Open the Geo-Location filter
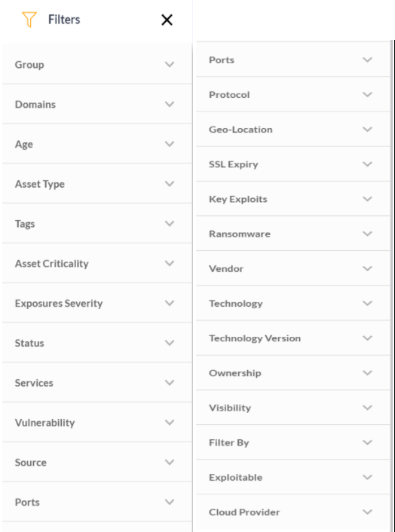395x532 pixels. point(293,130)
